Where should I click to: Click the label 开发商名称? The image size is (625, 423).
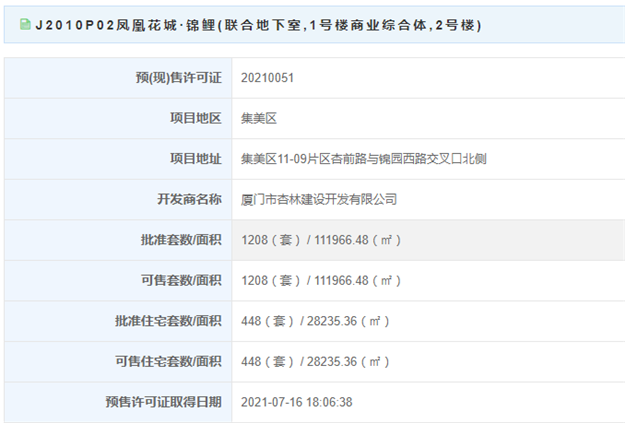click(189, 199)
